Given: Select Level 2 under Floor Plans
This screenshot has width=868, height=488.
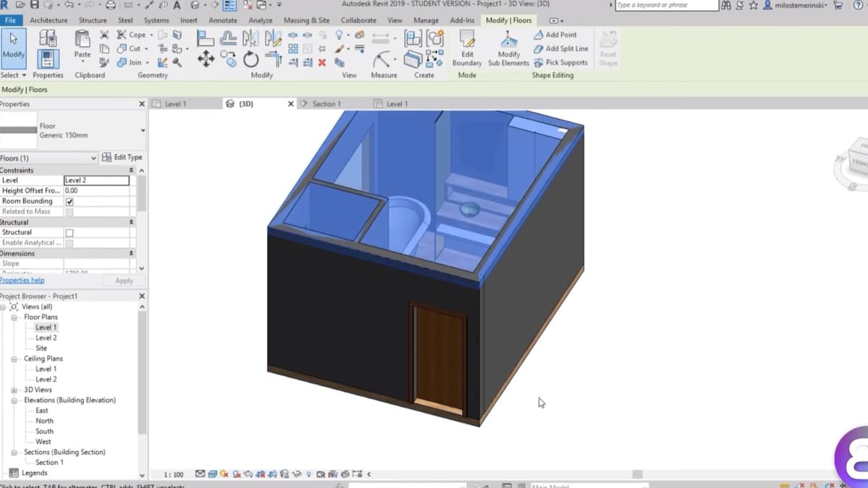Looking at the screenshot, I should pos(46,338).
